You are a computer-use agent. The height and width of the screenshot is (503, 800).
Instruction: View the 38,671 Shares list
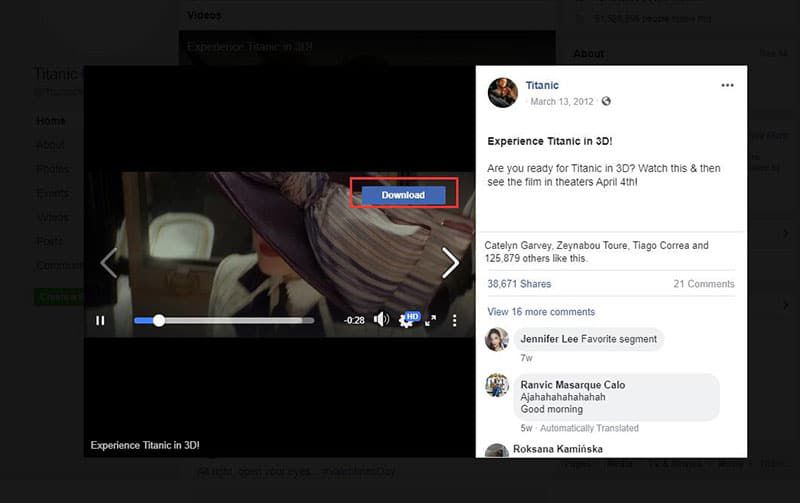519,284
